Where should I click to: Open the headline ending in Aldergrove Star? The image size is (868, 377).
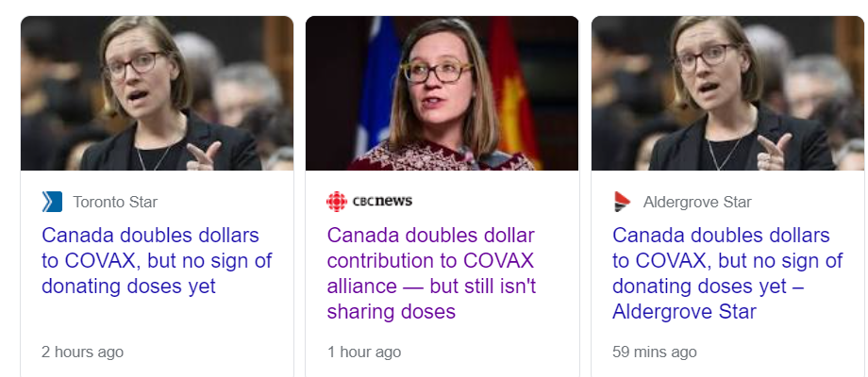pyautogui.click(x=721, y=273)
